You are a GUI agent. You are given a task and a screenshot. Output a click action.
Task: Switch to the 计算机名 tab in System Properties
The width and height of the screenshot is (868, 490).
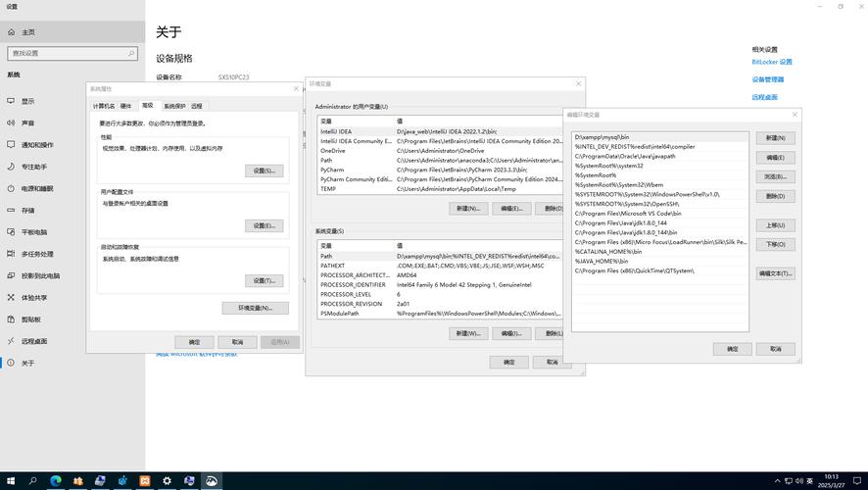104,106
